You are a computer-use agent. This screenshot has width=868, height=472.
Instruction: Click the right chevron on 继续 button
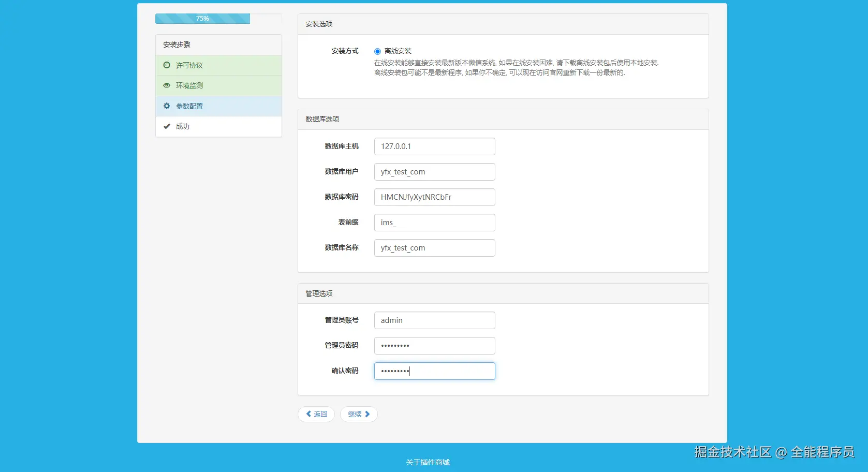(x=367, y=414)
